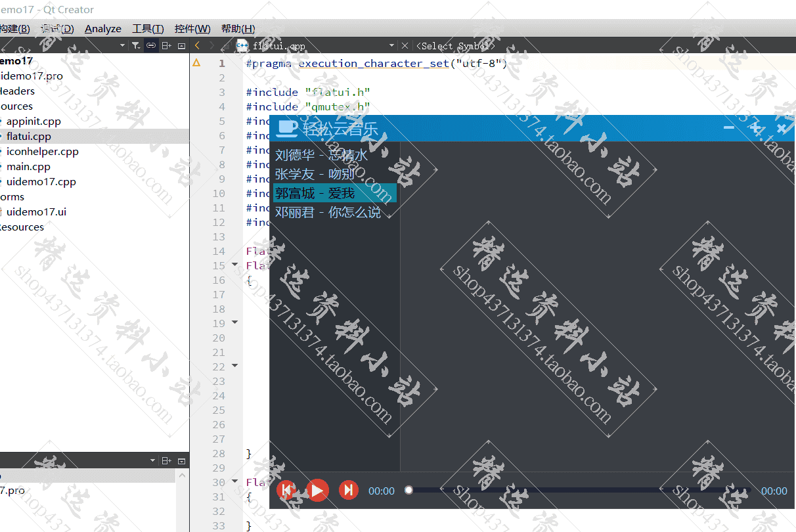
Task: Open the 工具(T) menu
Action: 148,29
